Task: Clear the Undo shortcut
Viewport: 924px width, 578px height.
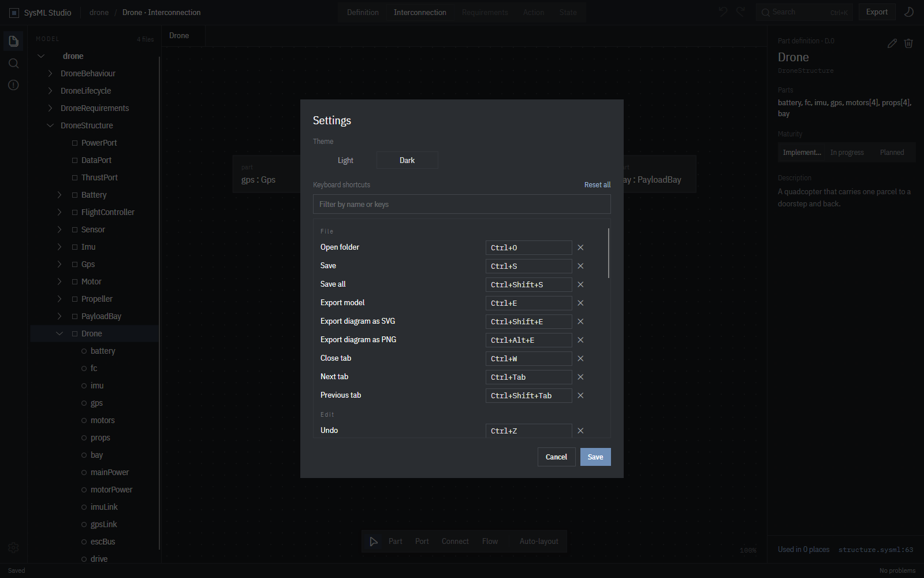Action: pyautogui.click(x=580, y=431)
